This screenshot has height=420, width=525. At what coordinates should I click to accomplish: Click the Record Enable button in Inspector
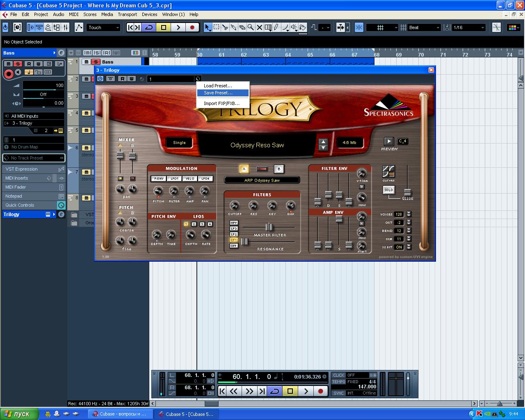click(9, 74)
